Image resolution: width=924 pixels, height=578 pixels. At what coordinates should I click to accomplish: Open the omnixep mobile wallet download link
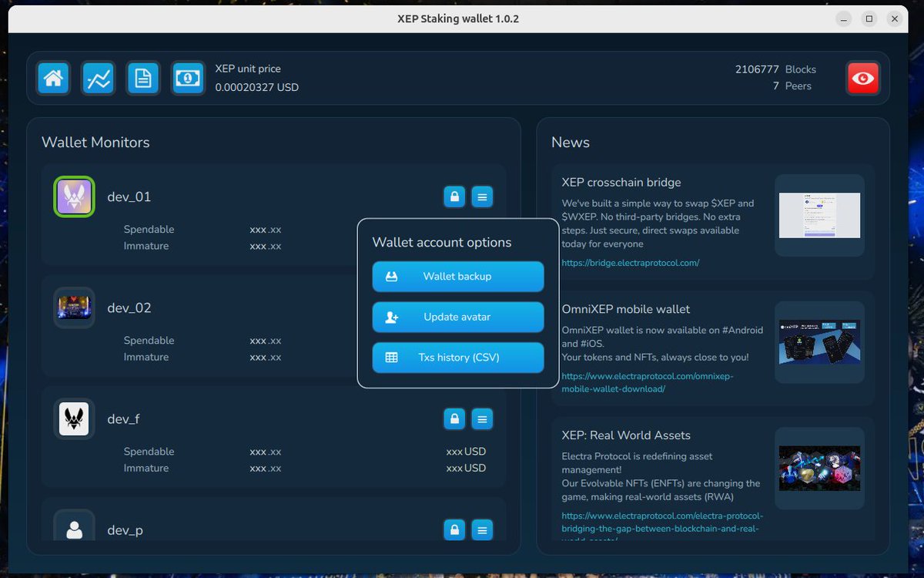(x=648, y=382)
